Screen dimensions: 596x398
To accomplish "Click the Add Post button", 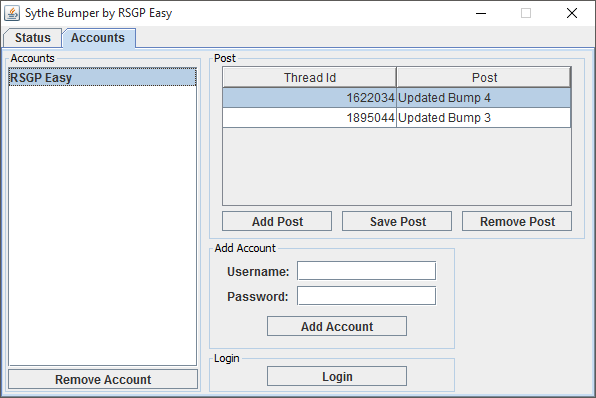I will tap(277, 221).
